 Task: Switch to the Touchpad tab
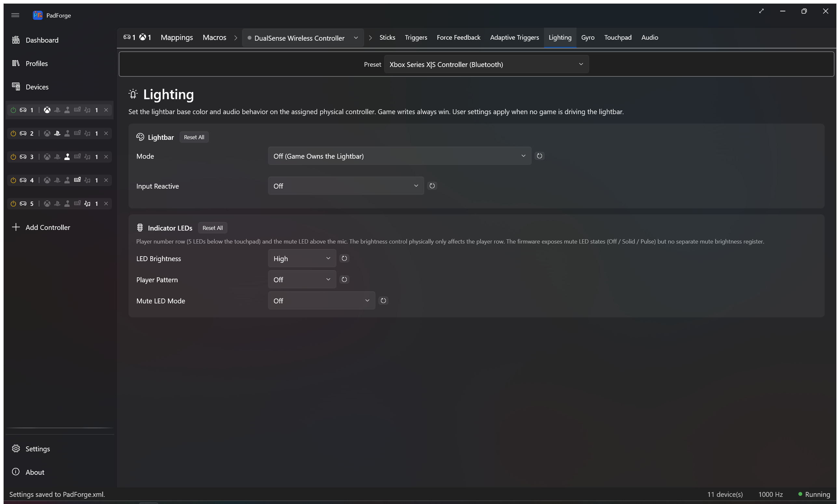pos(618,37)
